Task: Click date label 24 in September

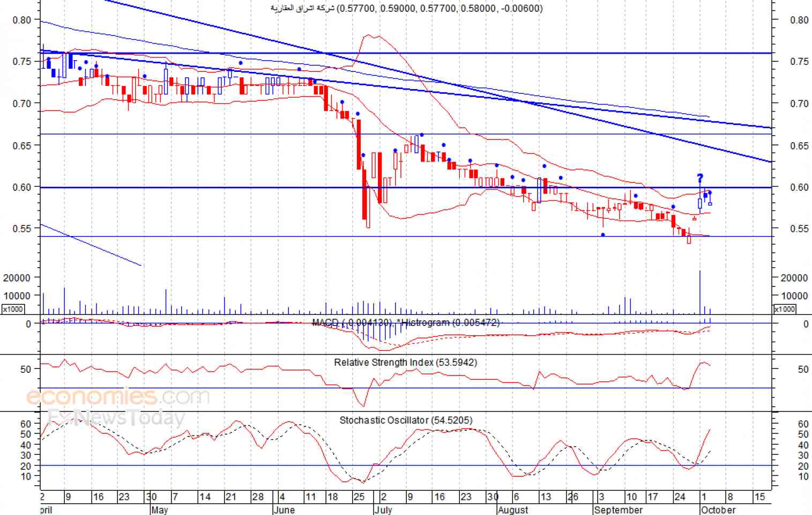Action: (x=680, y=497)
